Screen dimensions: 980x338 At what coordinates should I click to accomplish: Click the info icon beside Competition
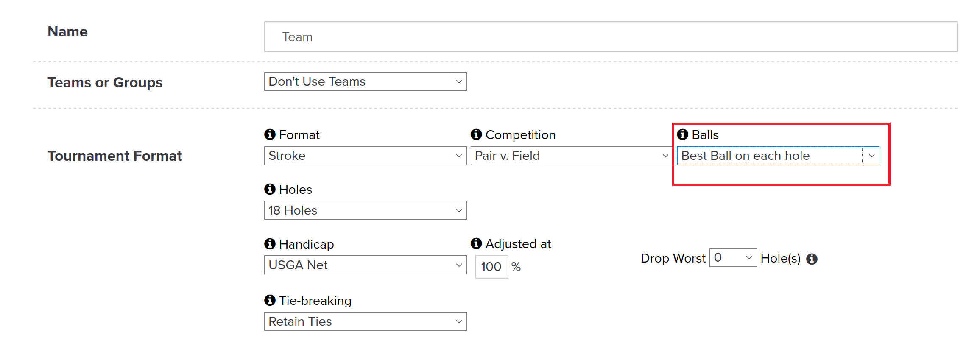(476, 134)
